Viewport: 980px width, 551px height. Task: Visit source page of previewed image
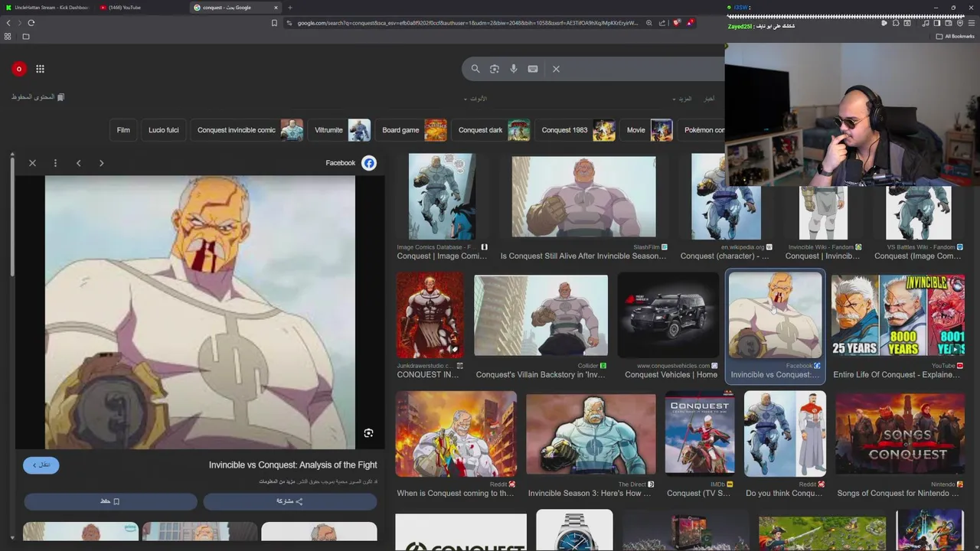coord(41,465)
